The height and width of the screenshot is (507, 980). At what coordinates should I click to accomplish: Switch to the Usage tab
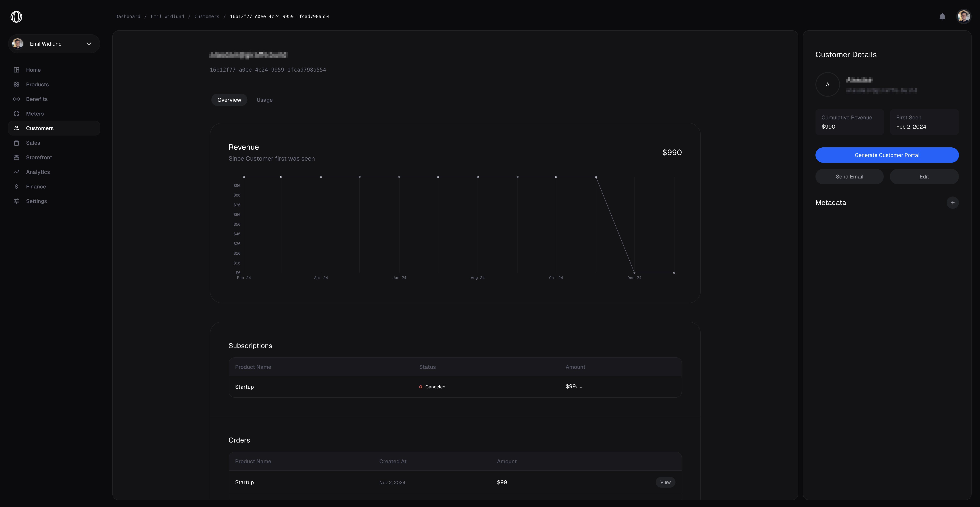click(264, 100)
